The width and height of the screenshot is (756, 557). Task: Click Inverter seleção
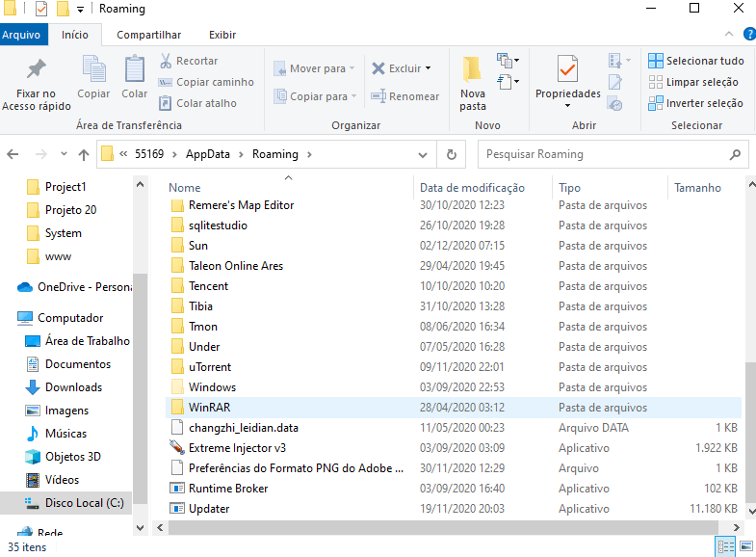tap(695, 103)
